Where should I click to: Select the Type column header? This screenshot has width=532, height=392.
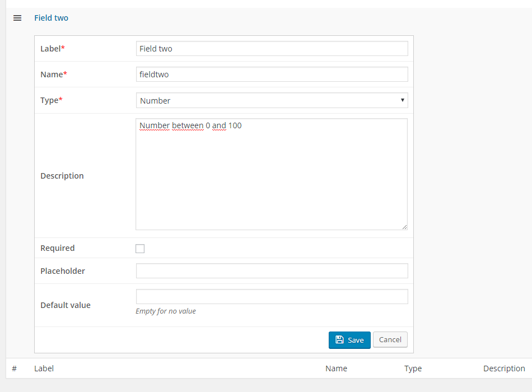(413, 368)
